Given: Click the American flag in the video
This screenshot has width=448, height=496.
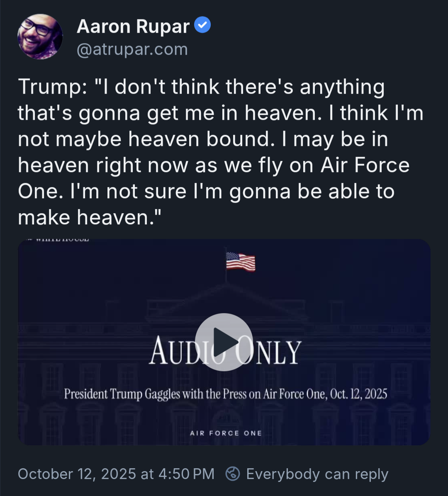Looking at the screenshot, I should pyautogui.click(x=241, y=262).
